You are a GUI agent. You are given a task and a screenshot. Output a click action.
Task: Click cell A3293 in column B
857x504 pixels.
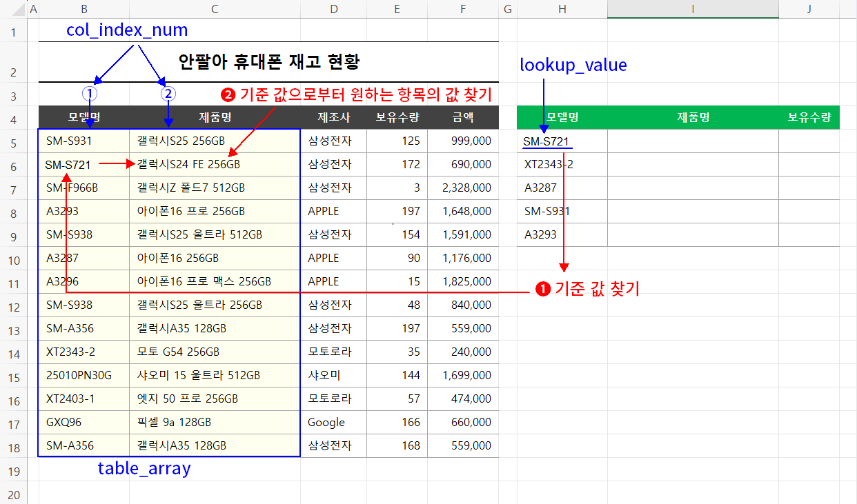(x=84, y=212)
